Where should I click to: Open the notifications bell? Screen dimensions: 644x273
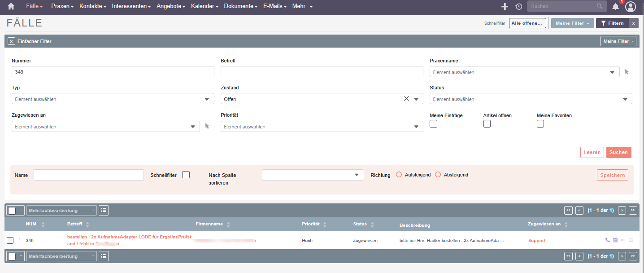tap(616, 6)
